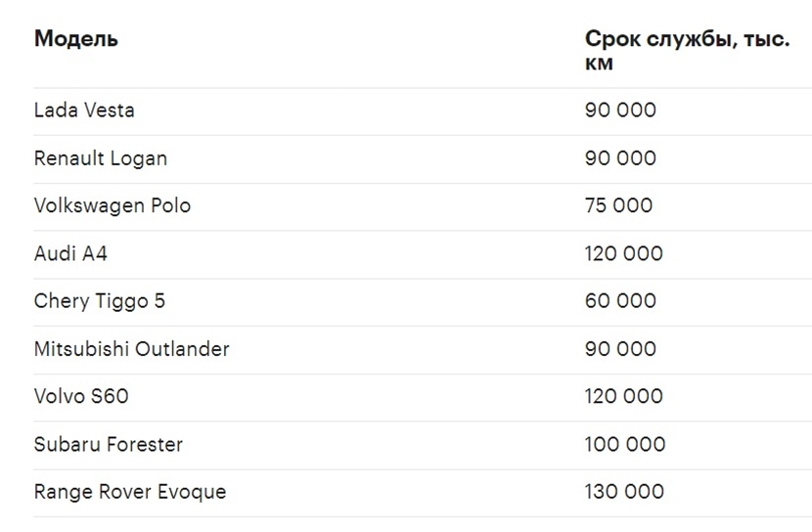The width and height of the screenshot is (812, 532).
Task: Select the Volkswagen Polo row label
Action: [x=113, y=206]
